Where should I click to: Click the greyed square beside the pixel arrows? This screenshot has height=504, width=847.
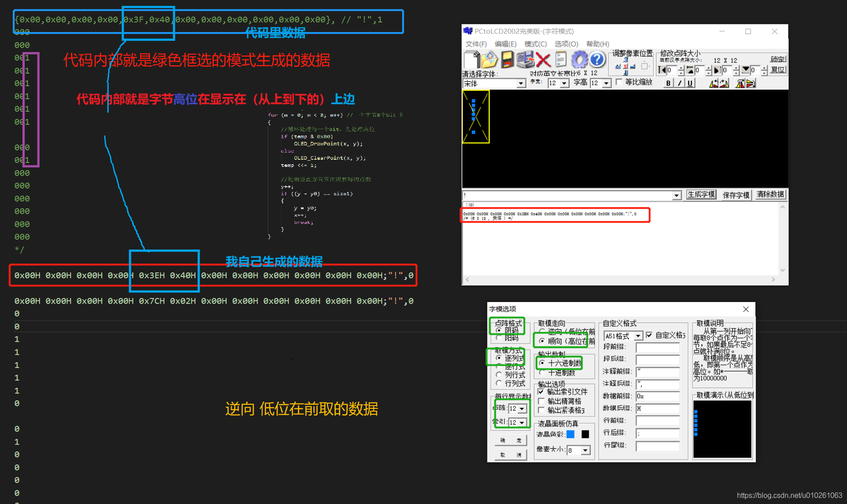point(644,66)
